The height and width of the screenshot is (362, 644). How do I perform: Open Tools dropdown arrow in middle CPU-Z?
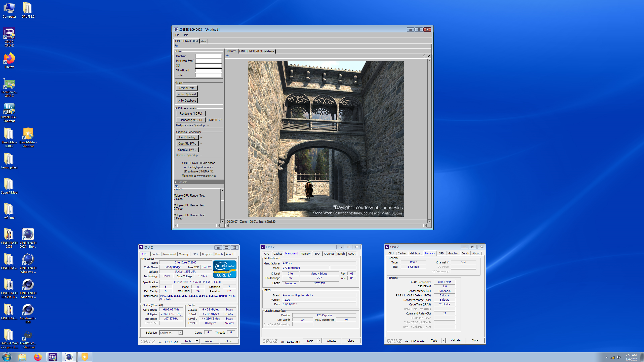pyautogui.click(x=319, y=341)
